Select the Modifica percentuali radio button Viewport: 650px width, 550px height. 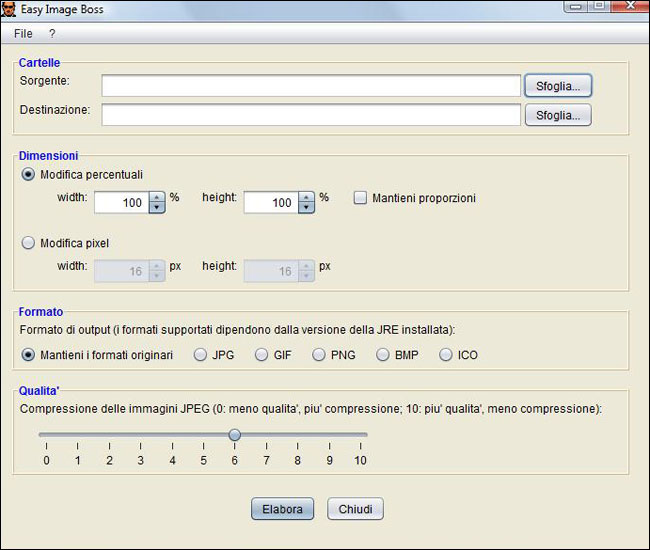pyautogui.click(x=28, y=174)
